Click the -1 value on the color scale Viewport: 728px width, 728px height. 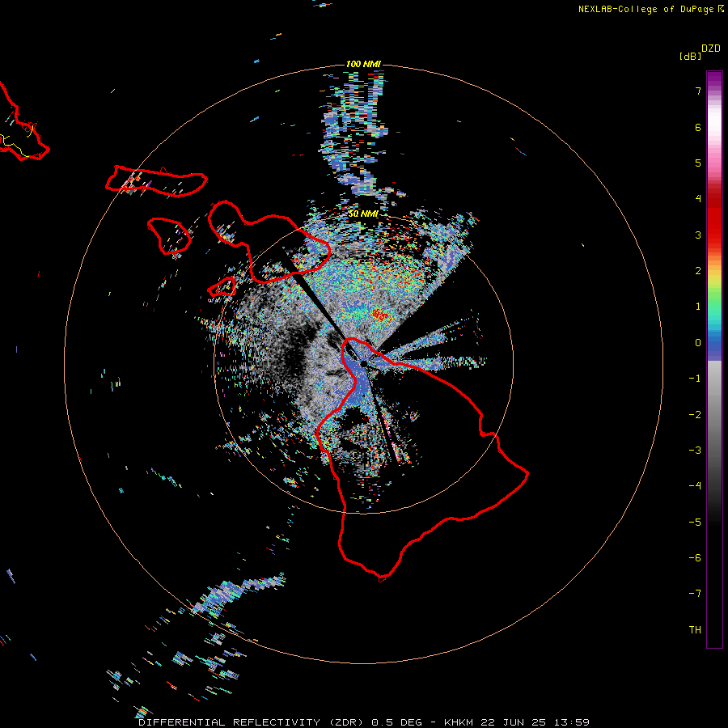[x=695, y=379]
